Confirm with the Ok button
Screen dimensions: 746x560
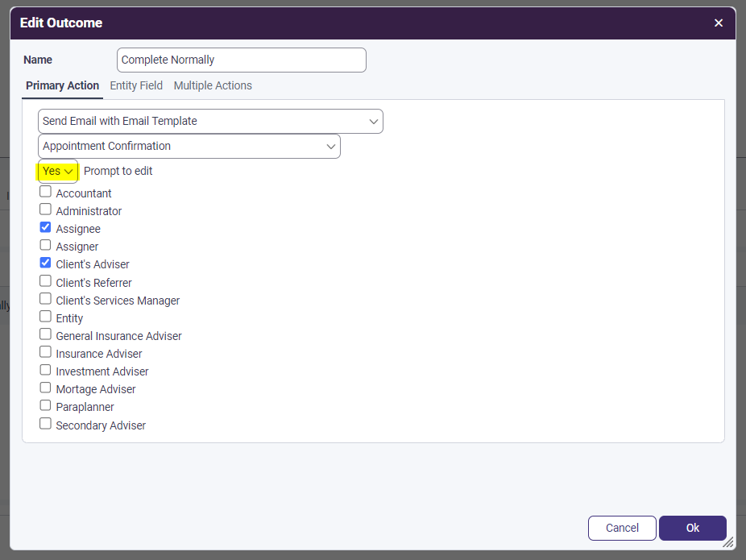point(692,528)
